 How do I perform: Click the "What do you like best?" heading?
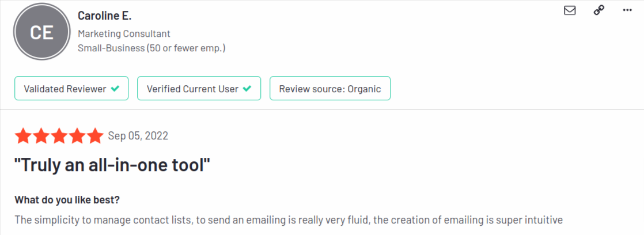pyautogui.click(x=67, y=200)
